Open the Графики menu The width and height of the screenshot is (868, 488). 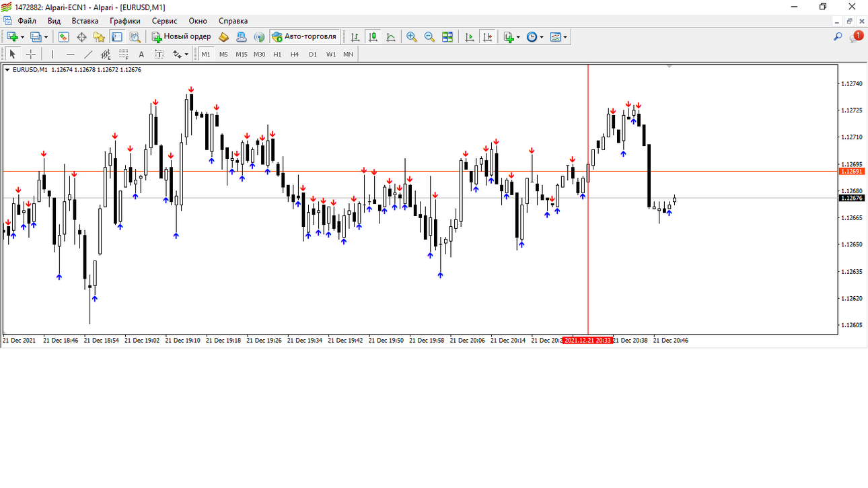[125, 21]
